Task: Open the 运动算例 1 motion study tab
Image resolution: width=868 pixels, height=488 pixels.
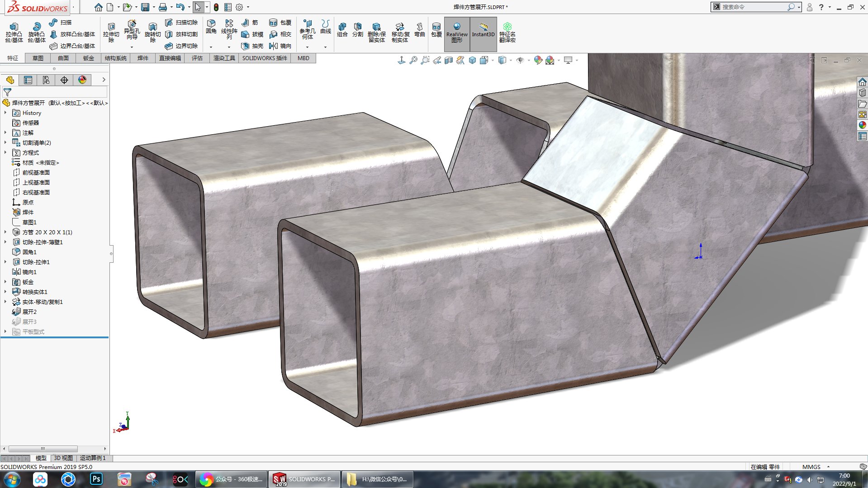Action: pyautogui.click(x=93, y=458)
